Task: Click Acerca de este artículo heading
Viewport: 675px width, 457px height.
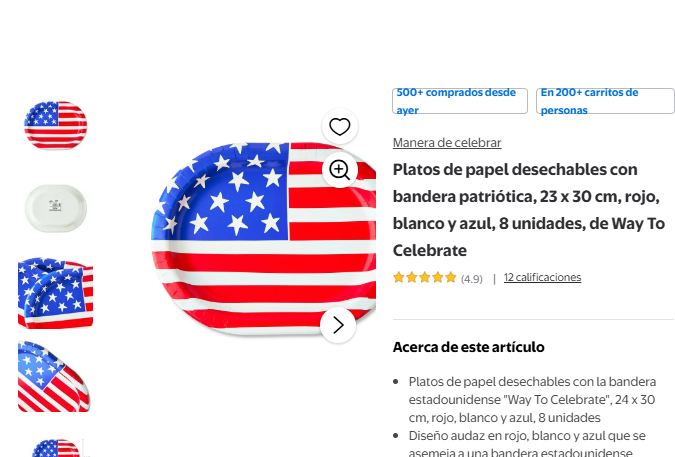Action: [x=468, y=347]
